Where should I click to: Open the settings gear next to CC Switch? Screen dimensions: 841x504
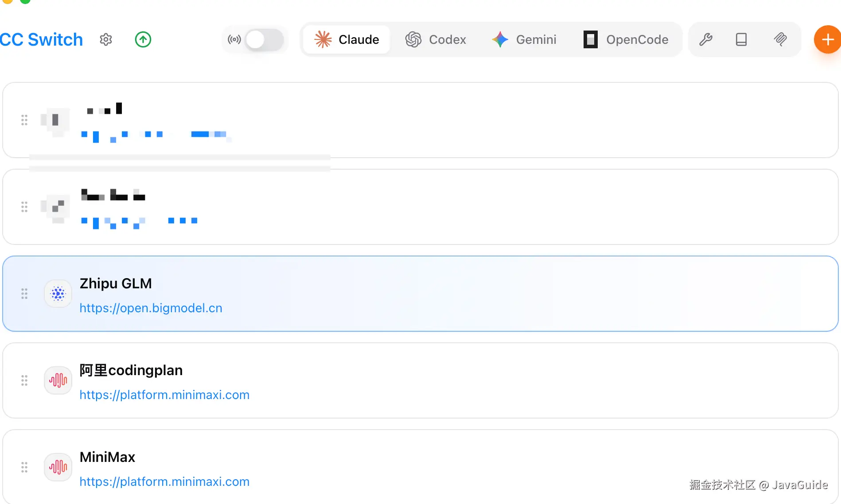click(x=106, y=40)
